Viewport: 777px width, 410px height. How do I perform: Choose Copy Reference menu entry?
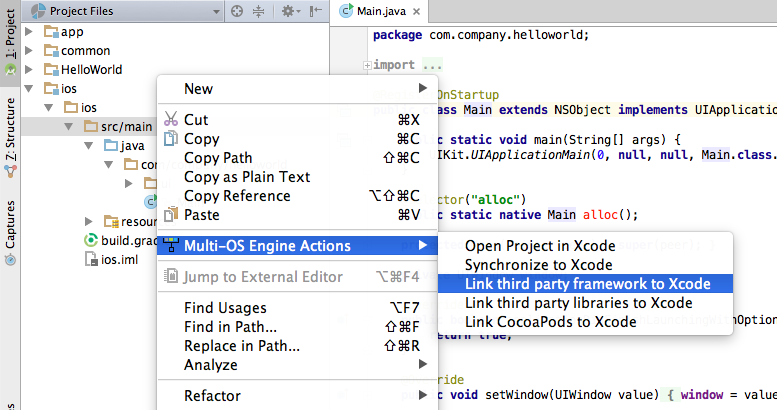(x=297, y=196)
